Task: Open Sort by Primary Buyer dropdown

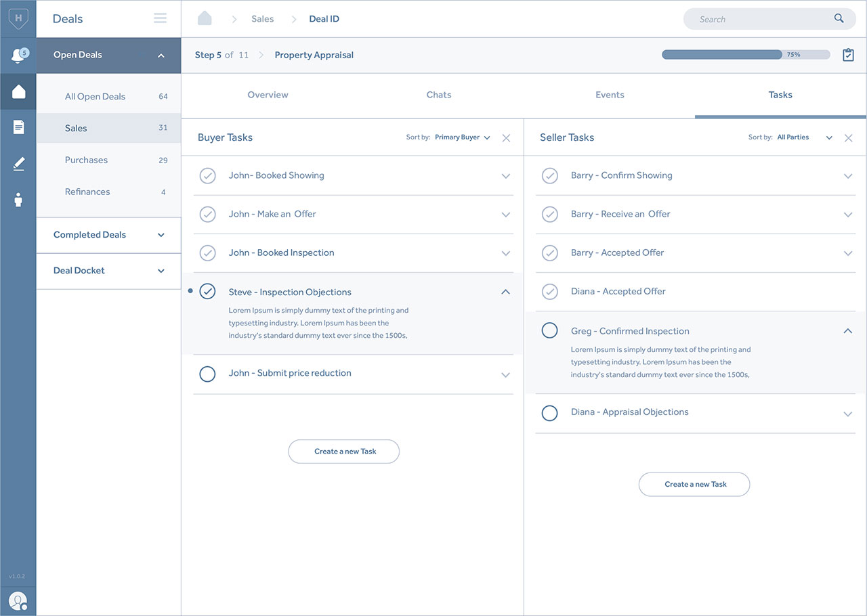Action: pos(463,137)
